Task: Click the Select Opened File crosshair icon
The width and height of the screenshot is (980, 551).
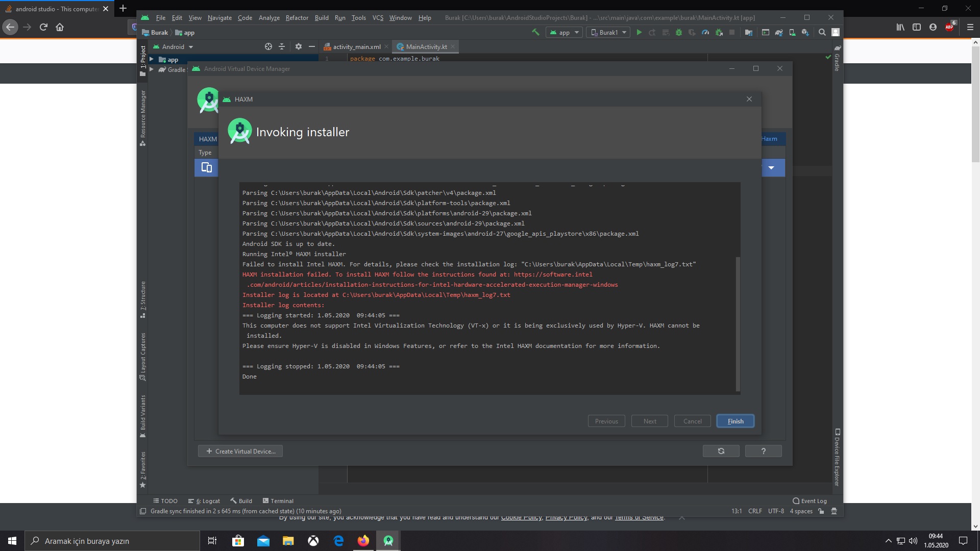Action: coord(268,46)
